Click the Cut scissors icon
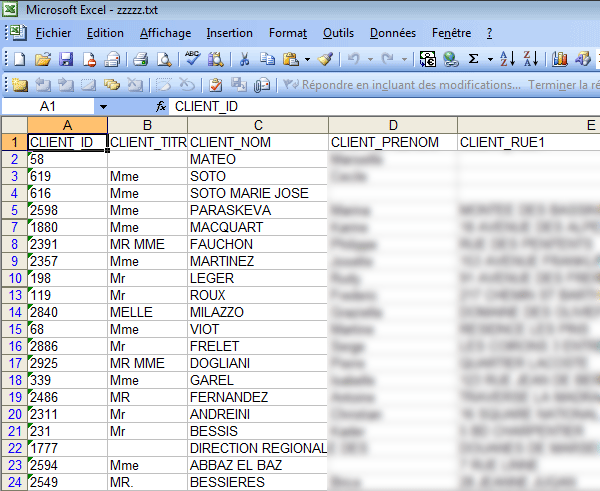 [245, 59]
